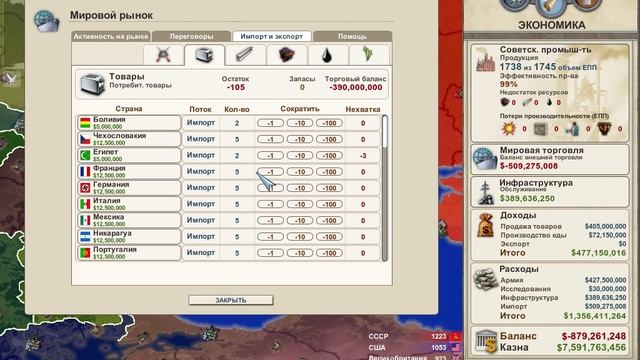640x360 pixels.
Task: Click the cash pile Расходы icon
Action: point(485,280)
